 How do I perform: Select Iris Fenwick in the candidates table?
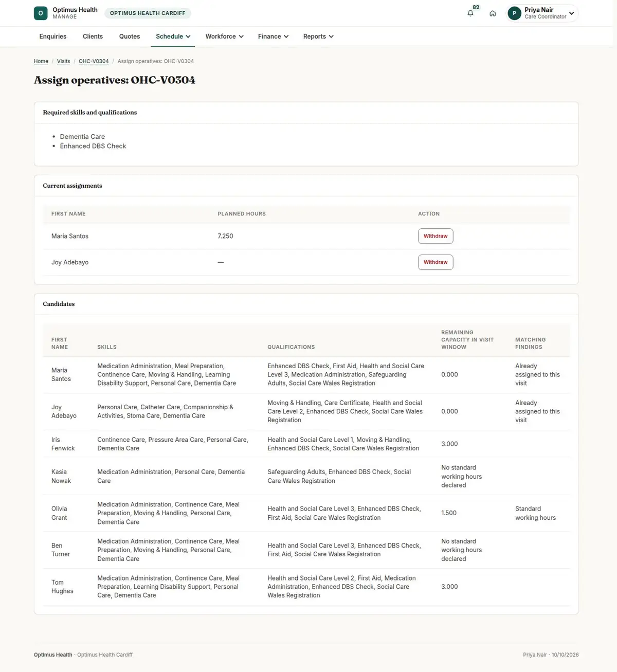coord(63,444)
